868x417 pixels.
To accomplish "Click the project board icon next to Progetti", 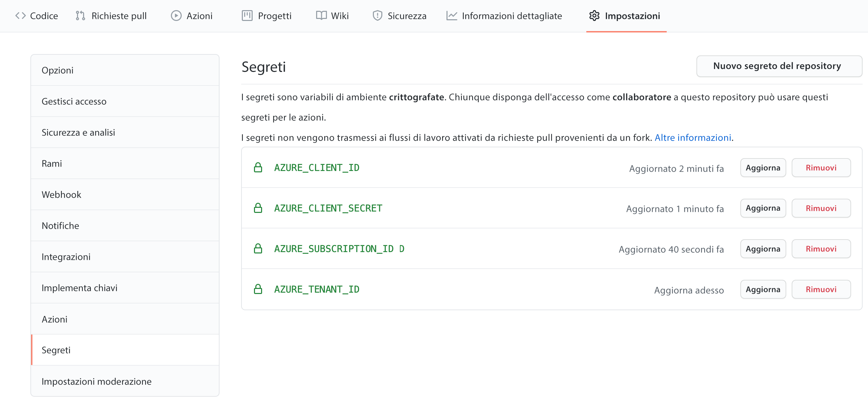I will (248, 16).
